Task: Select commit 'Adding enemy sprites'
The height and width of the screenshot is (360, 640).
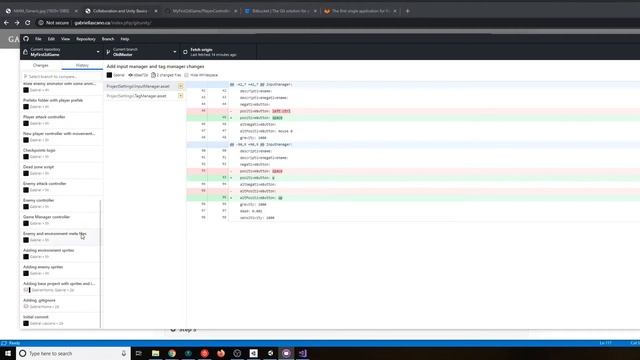Action: click(x=60, y=270)
